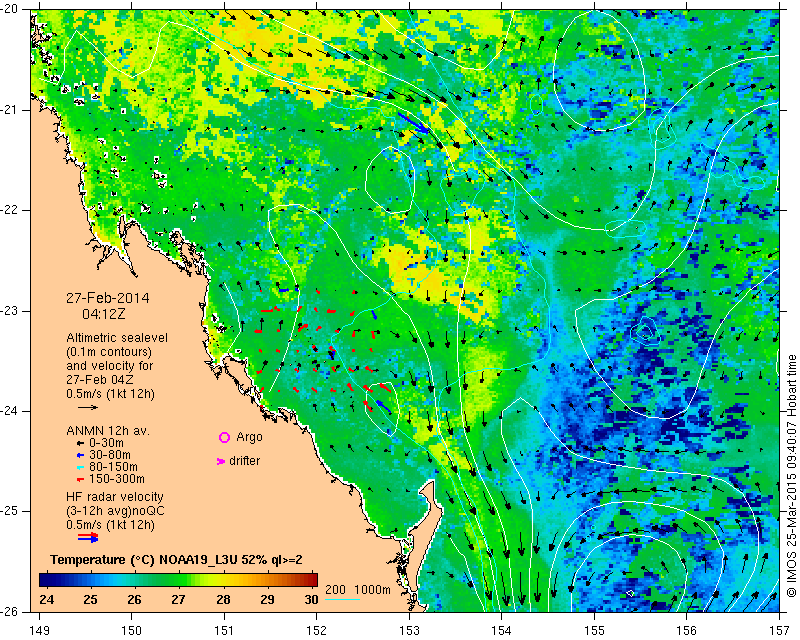Click the black altimetric velocity scale arrow

pyautogui.click(x=88, y=407)
